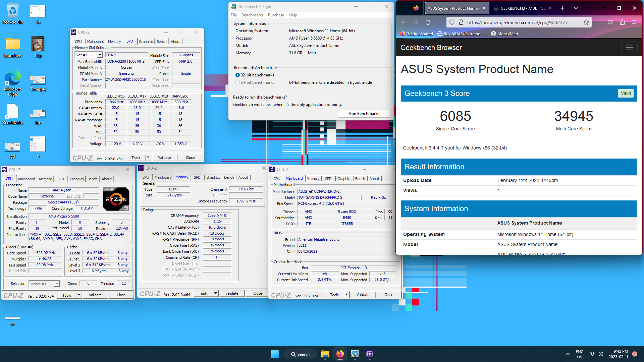This screenshot has height=362, width=644.
Task: Open Geekbench 3 File menu
Action: coord(234,15)
